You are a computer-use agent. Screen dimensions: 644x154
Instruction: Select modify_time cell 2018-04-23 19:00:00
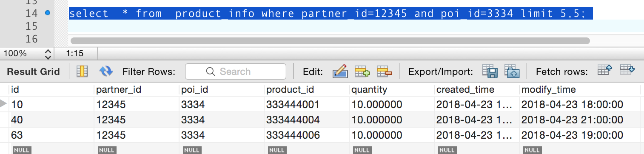point(579,135)
